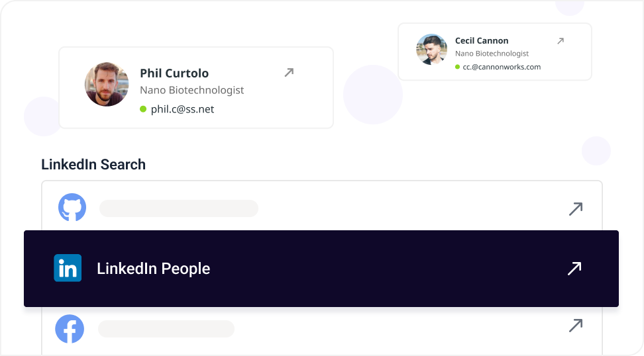Click the Phil Curtolo name

174,73
